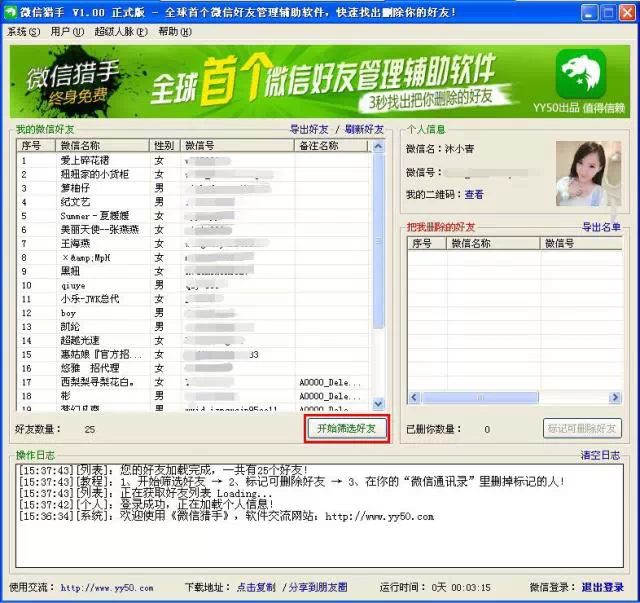Click the 分享到朋友圈 link
The image size is (640, 603).
click(318, 587)
